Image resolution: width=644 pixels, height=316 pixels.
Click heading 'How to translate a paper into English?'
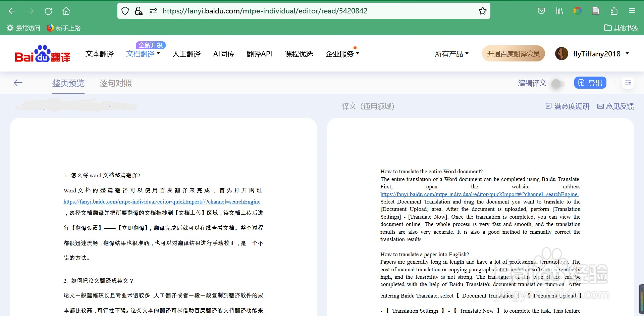[425, 255]
